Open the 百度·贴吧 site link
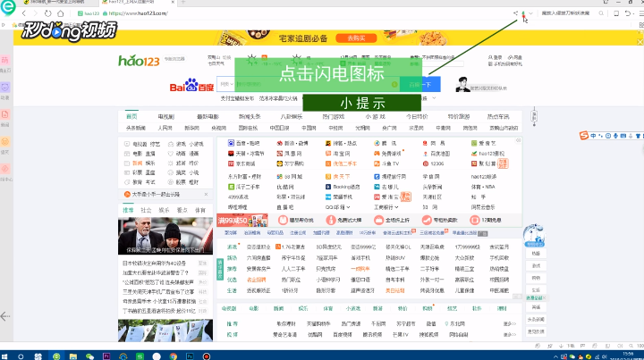The width and height of the screenshot is (644, 360). (243, 143)
